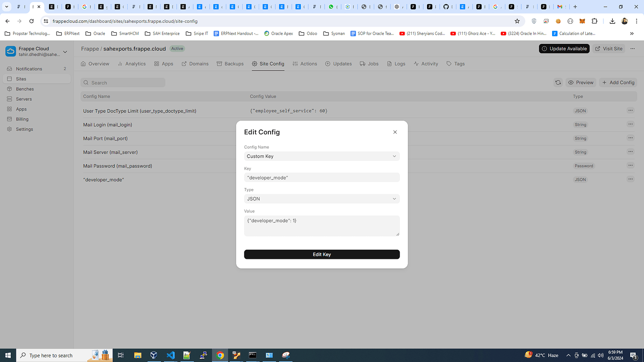Viewport: 644px width, 362px height.
Task: Change the Type dropdown from JSON
Action: [322, 198]
